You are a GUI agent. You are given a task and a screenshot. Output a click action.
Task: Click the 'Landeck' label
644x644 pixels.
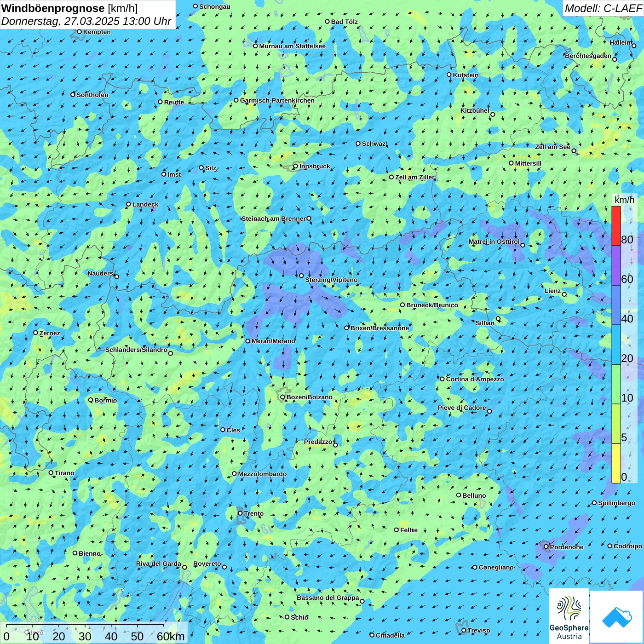pyautogui.click(x=145, y=204)
